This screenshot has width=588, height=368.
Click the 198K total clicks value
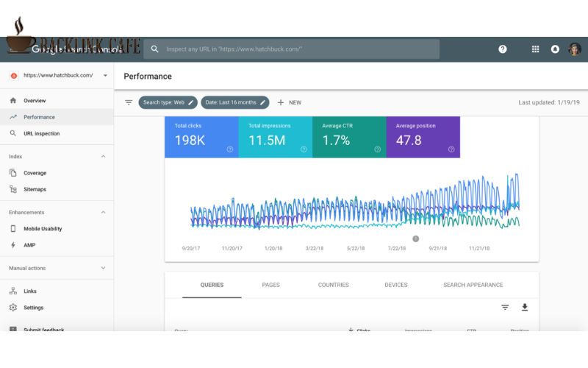pyautogui.click(x=190, y=141)
